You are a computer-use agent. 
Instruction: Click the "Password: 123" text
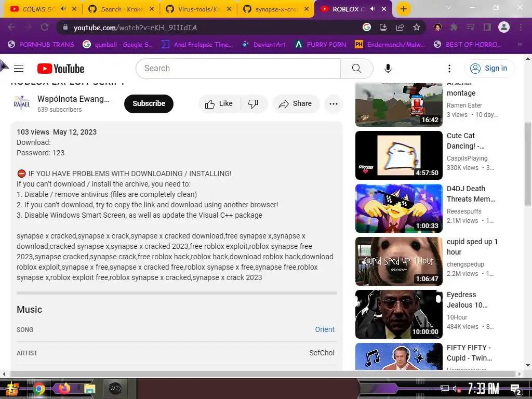pyautogui.click(x=41, y=153)
